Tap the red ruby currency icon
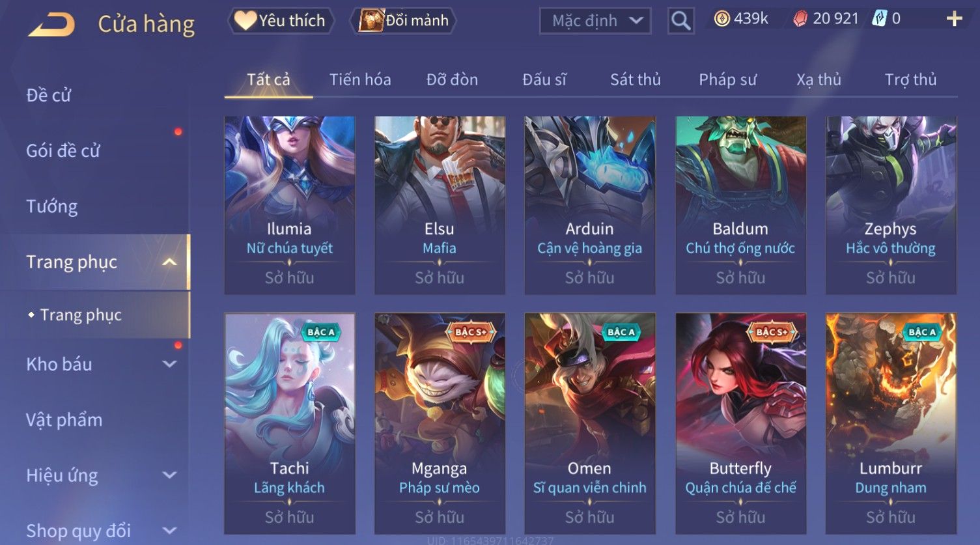980x545 pixels. [800, 19]
